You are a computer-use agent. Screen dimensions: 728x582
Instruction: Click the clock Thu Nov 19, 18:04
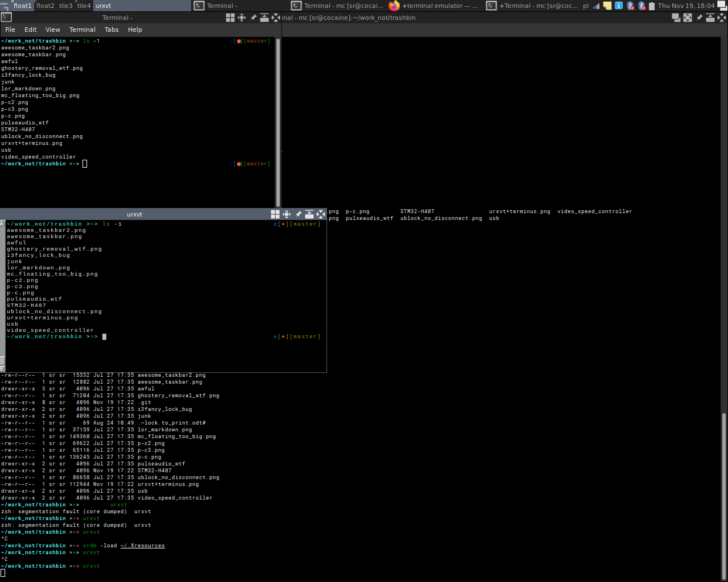[x=686, y=6]
